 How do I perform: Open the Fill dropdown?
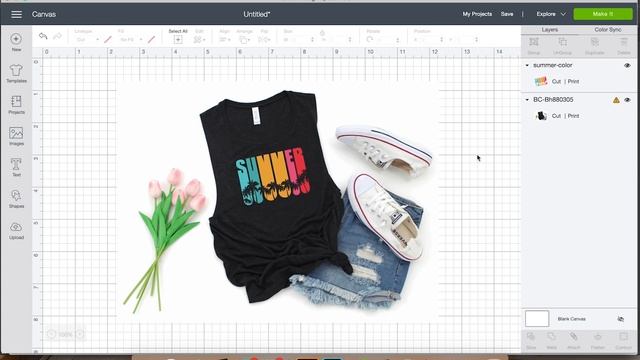tap(131, 40)
